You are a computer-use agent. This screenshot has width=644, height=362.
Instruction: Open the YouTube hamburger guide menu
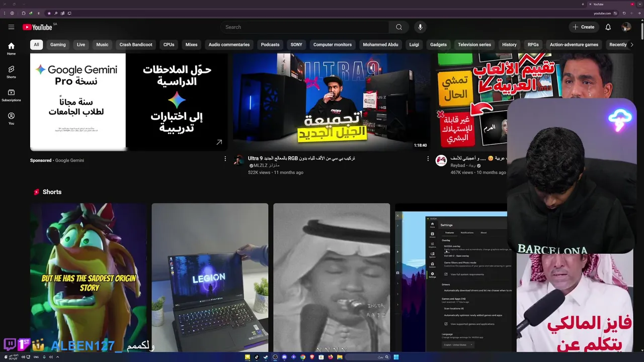tap(11, 27)
